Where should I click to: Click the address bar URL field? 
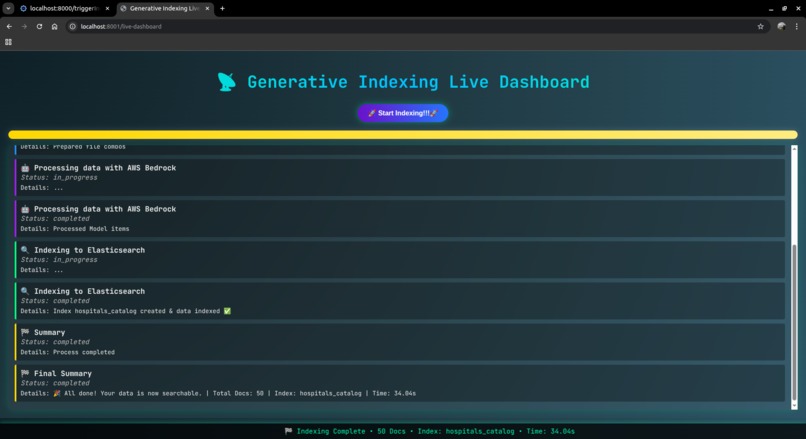411,26
